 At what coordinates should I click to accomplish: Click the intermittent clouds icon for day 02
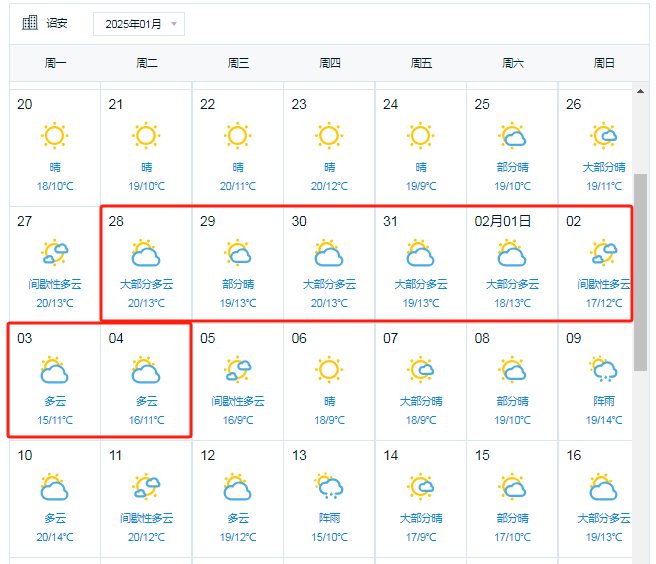(604, 253)
